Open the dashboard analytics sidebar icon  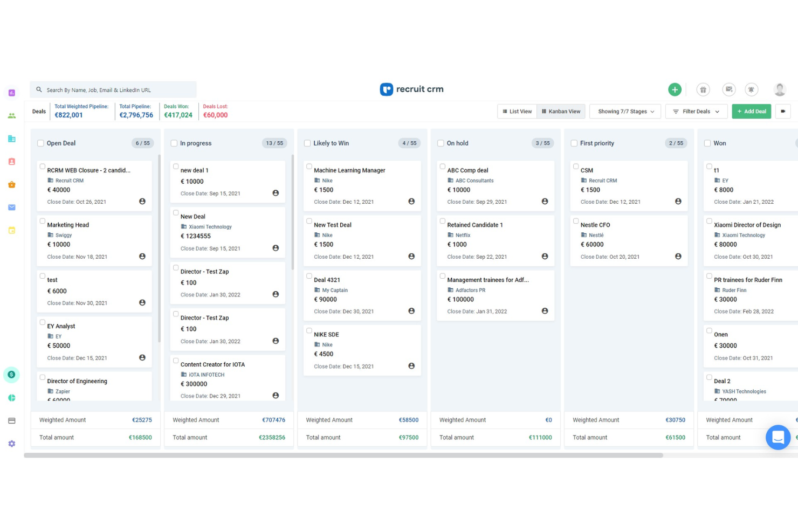point(12,93)
